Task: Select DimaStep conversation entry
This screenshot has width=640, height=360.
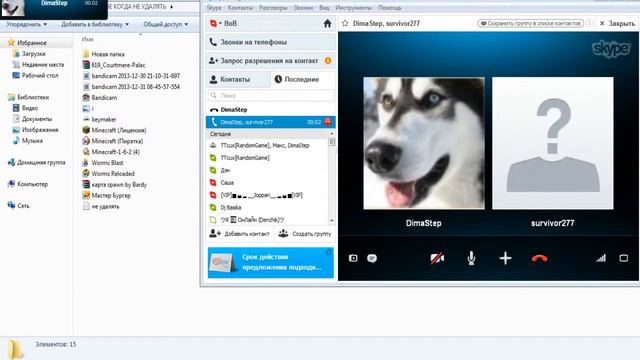Action: [x=271, y=110]
